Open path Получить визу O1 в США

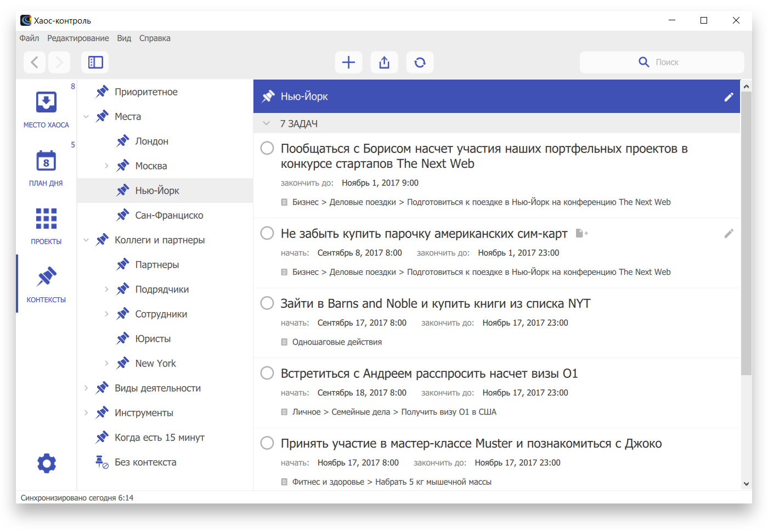(x=449, y=412)
